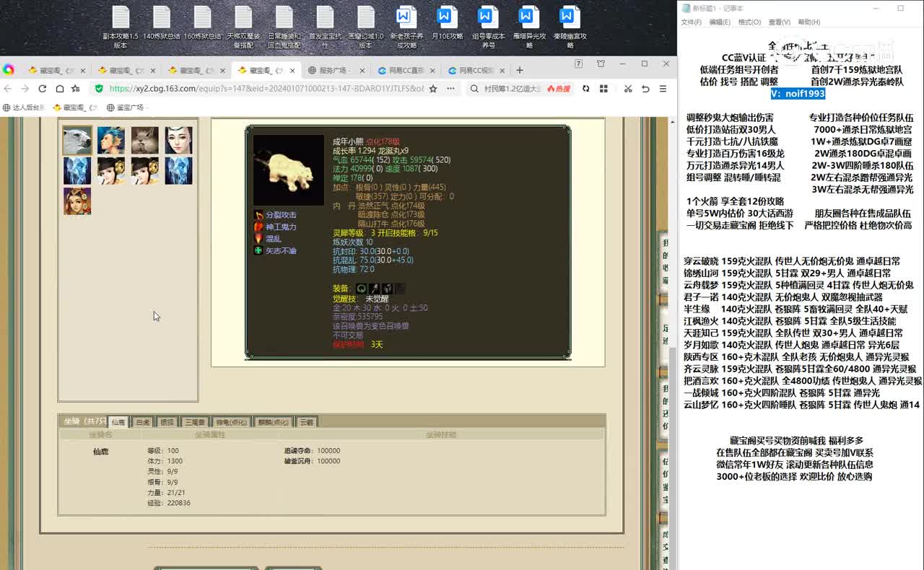Open the 鉴宝广场 bookmark
The width and height of the screenshot is (924, 570).
[126, 108]
